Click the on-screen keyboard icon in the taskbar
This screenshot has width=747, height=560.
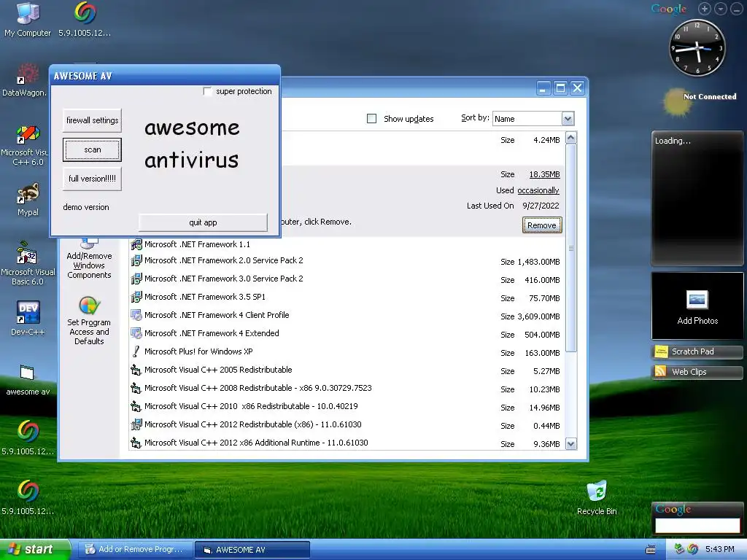tap(651, 550)
